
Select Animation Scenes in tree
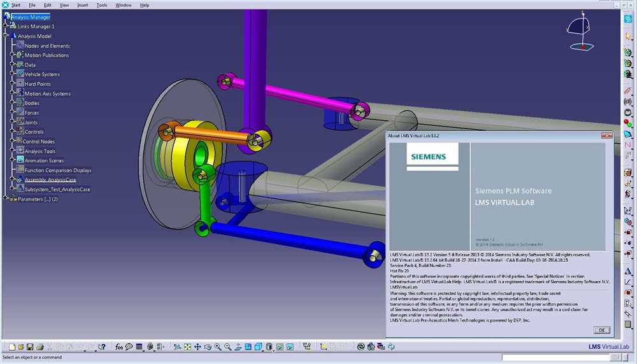tap(45, 161)
